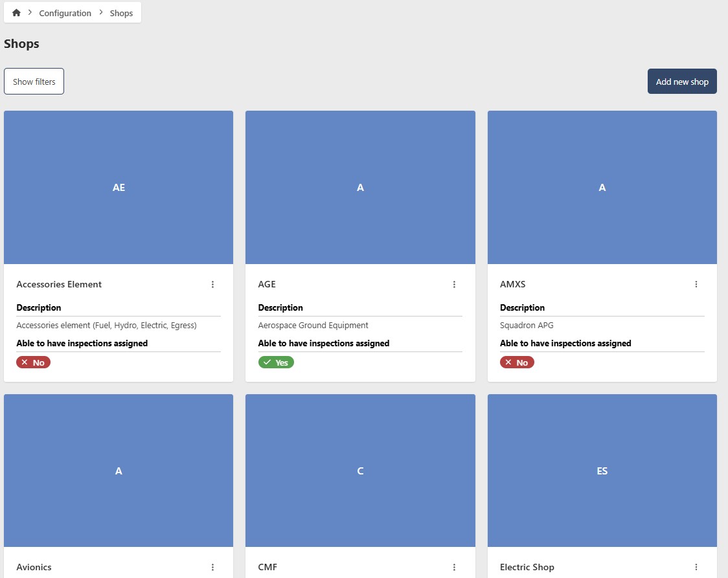Expand the filters with Show filters
Image resolution: width=728 pixels, height=578 pixels.
(x=34, y=82)
